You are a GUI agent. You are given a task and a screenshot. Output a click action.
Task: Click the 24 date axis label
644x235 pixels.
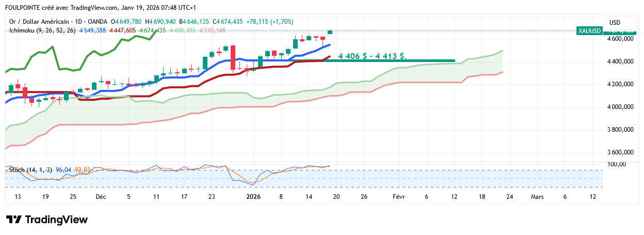(x=510, y=197)
